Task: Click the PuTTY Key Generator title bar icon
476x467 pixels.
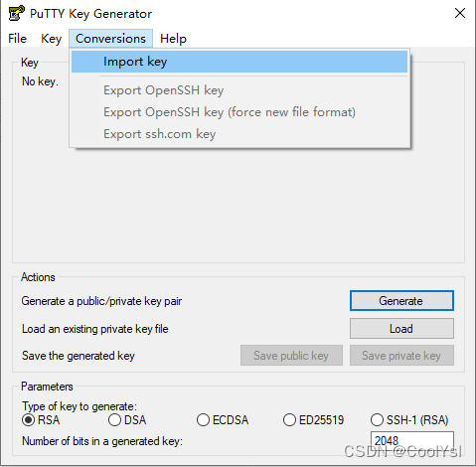Action: coord(16,13)
